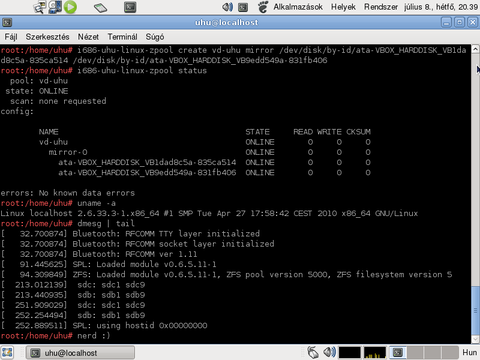Click the image search icon in top panel
480x360 pixels.
click(40, 7)
